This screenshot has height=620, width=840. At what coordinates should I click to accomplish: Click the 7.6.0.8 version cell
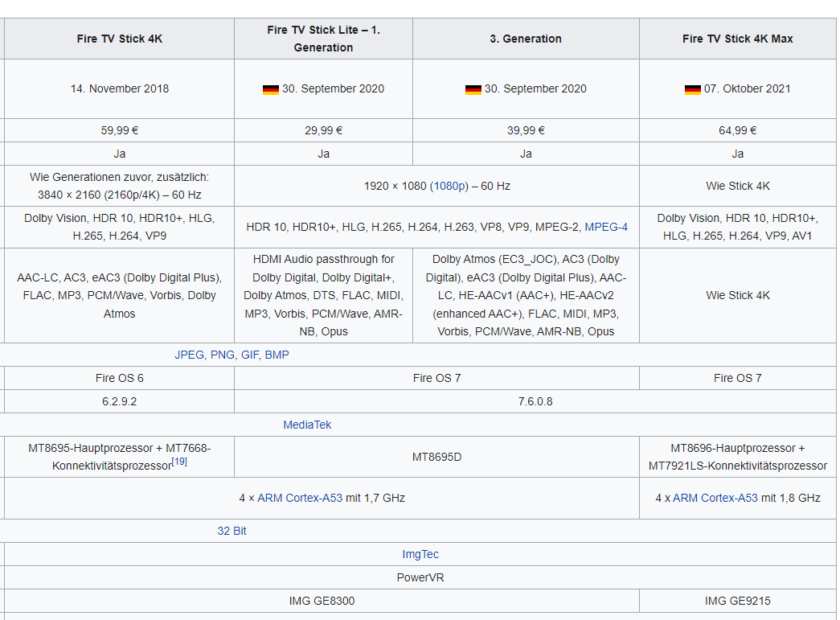point(535,401)
